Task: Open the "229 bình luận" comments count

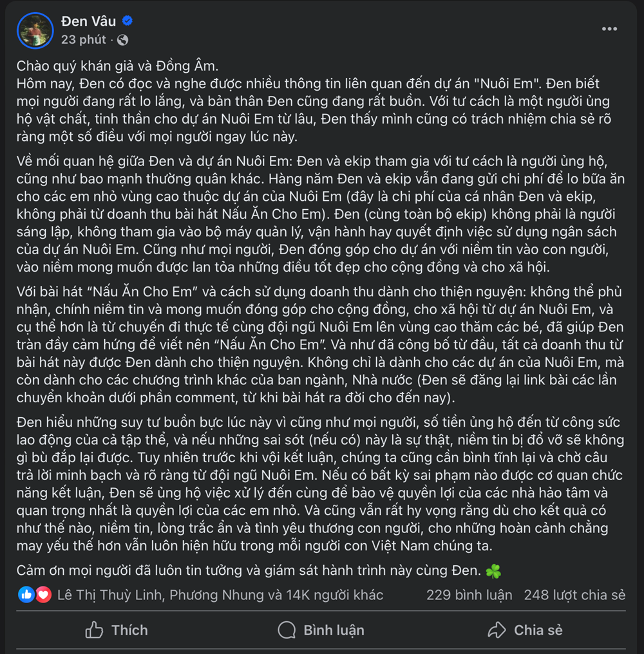Action: (x=469, y=595)
